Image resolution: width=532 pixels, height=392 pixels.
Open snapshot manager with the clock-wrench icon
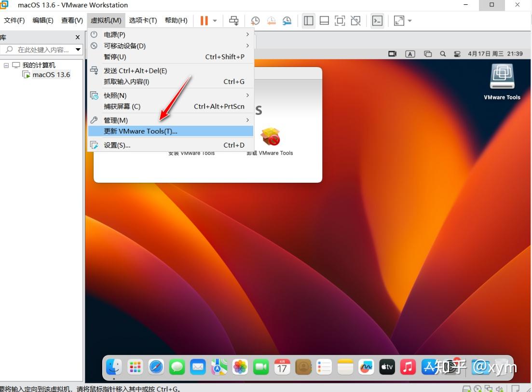tap(287, 21)
